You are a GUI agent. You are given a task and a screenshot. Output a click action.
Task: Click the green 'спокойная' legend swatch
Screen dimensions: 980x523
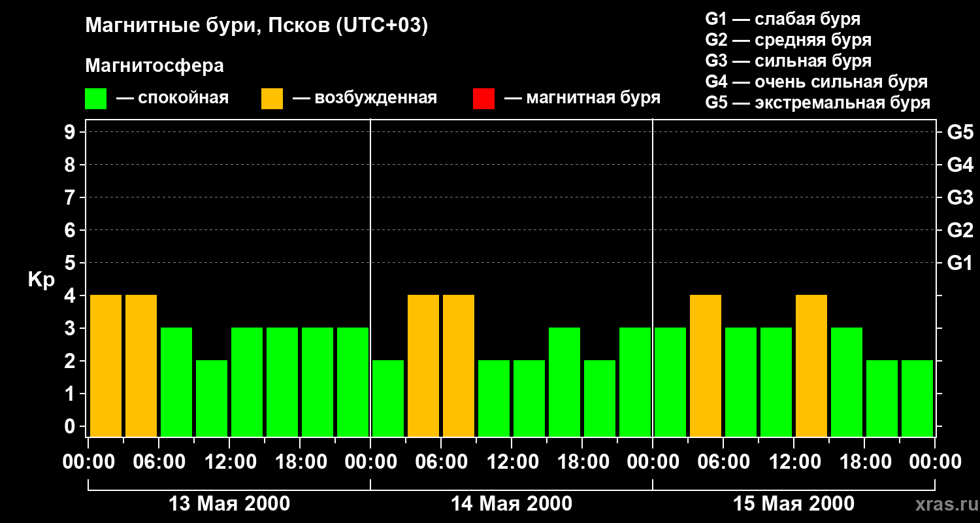[x=95, y=99]
